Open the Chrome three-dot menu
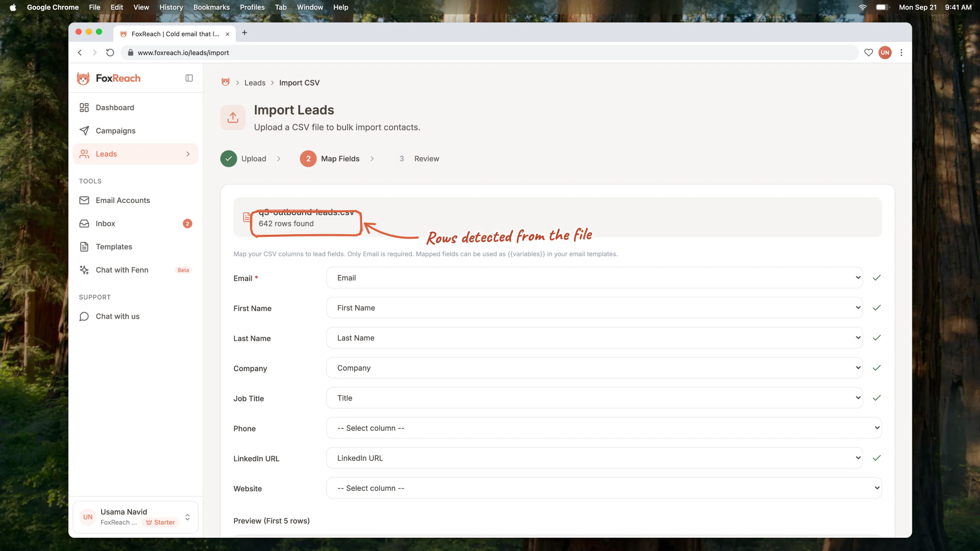Screen dimensions: 980x551 [x=901, y=52]
